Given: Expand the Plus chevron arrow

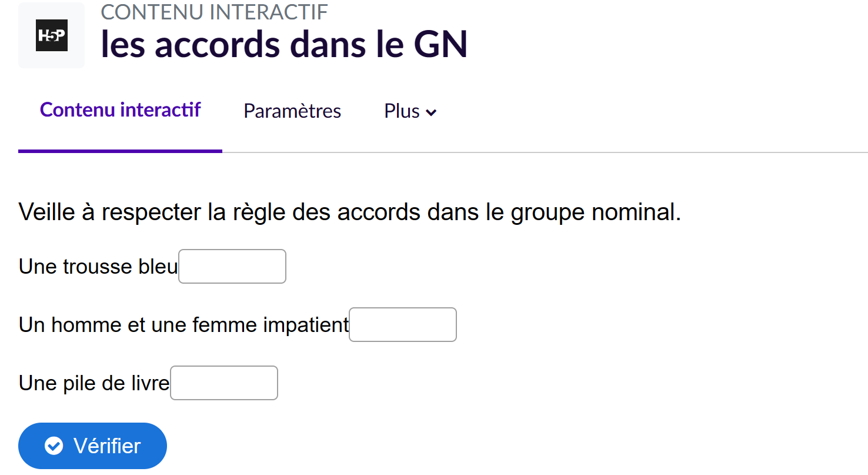Looking at the screenshot, I should pos(431,112).
